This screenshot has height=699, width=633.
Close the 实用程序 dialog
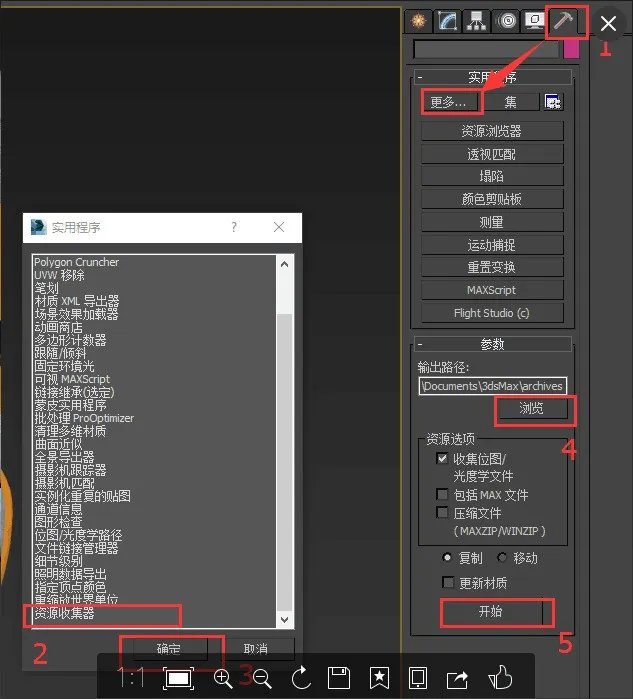279,227
